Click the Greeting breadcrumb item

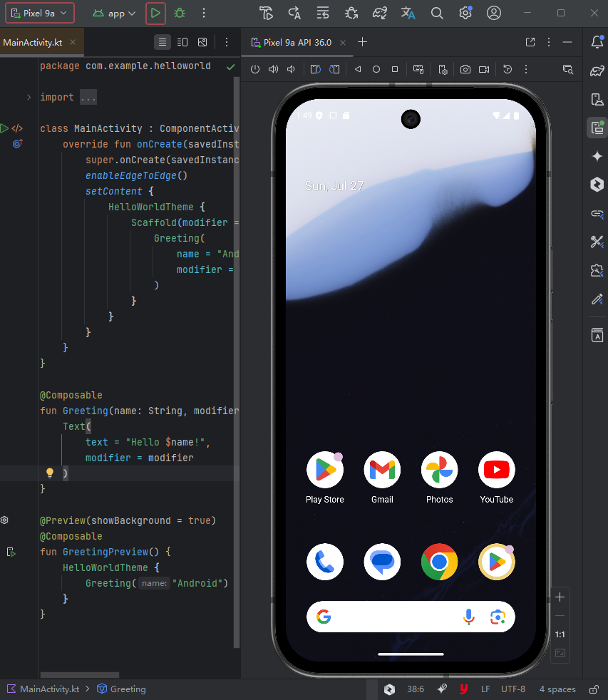tap(121, 689)
